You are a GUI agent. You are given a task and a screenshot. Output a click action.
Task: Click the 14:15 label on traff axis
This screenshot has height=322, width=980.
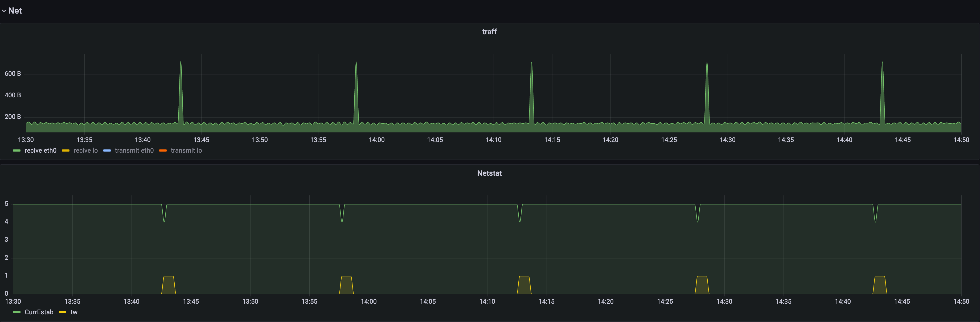coord(552,140)
